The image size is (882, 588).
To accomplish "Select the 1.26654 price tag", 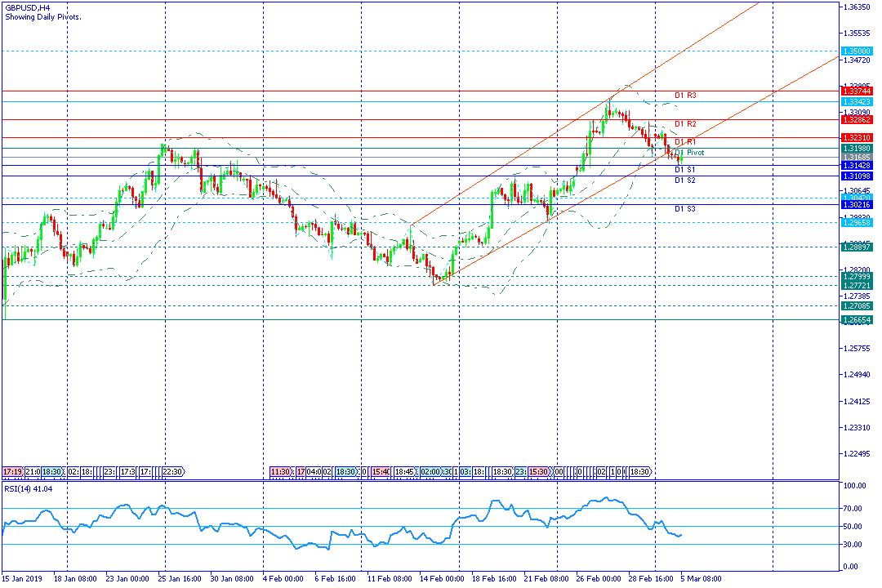I will click(x=857, y=320).
